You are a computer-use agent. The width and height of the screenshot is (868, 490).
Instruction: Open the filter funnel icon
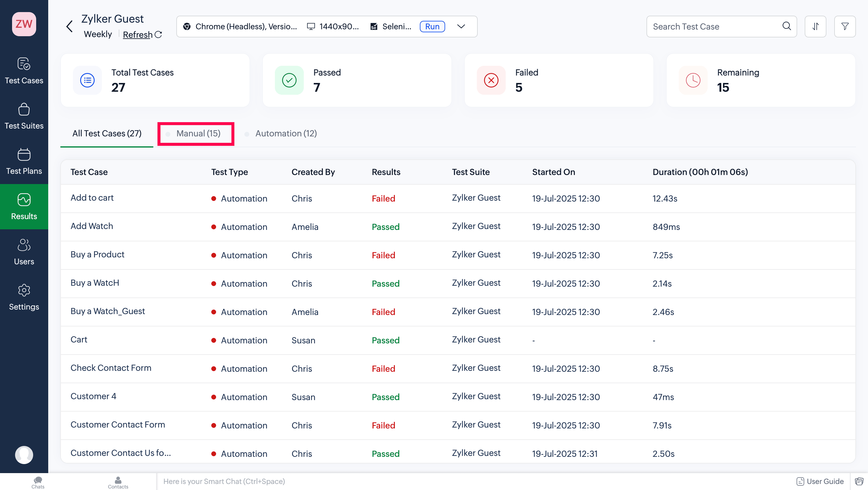coord(845,26)
